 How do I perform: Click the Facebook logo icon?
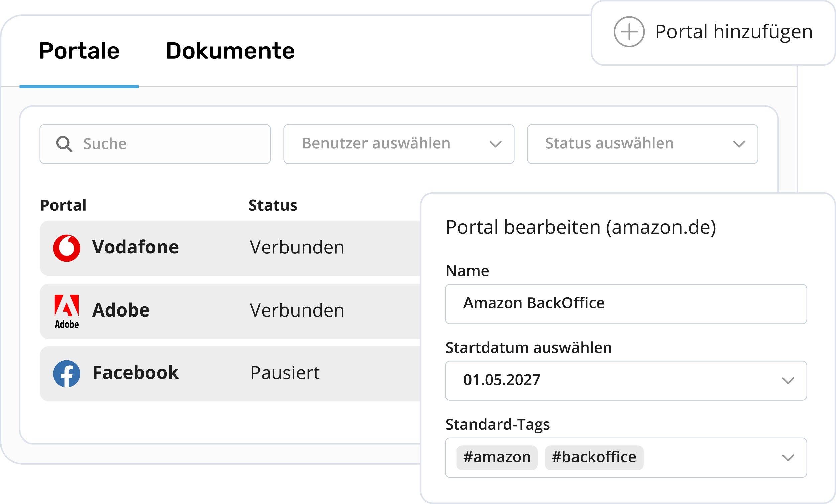coord(67,373)
